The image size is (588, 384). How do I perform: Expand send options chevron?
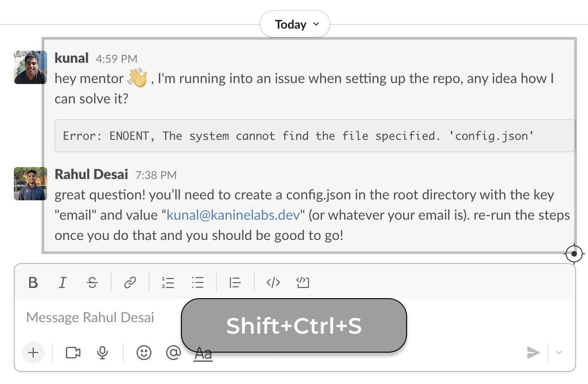559,353
